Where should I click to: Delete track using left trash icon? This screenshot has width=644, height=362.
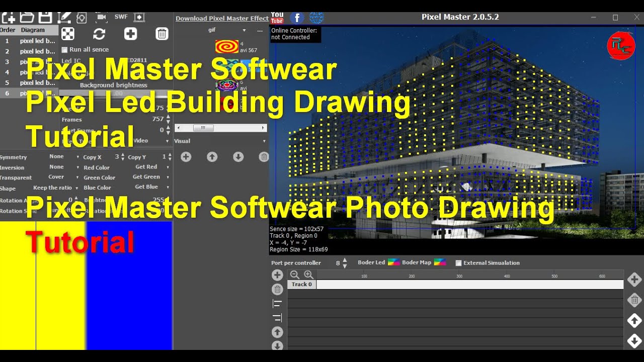coord(277,289)
